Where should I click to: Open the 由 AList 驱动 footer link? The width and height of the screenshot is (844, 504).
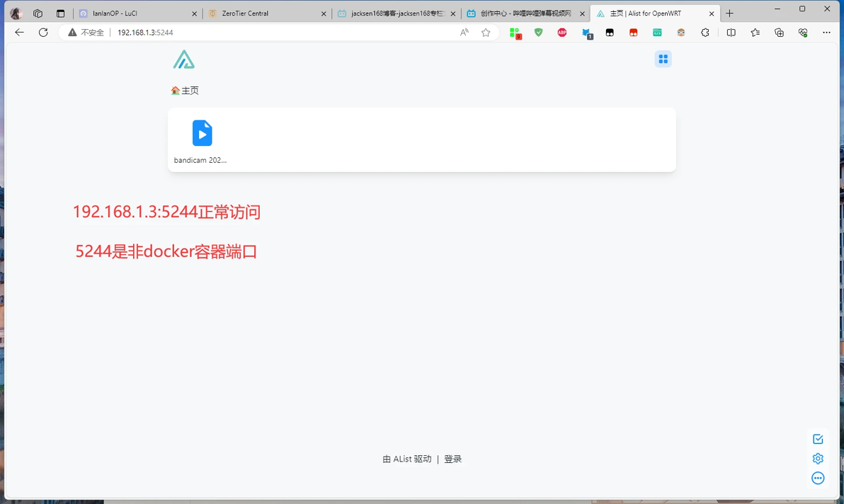coord(407,459)
